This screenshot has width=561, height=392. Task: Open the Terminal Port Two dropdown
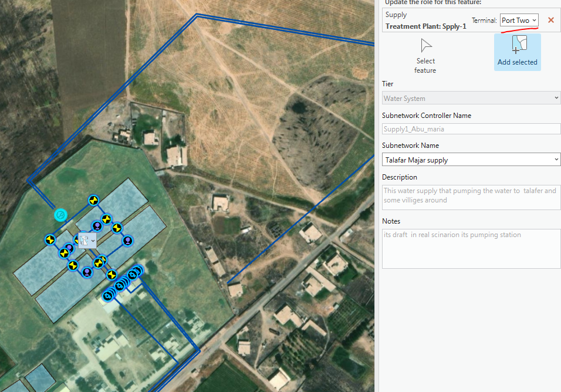pos(519,20)
